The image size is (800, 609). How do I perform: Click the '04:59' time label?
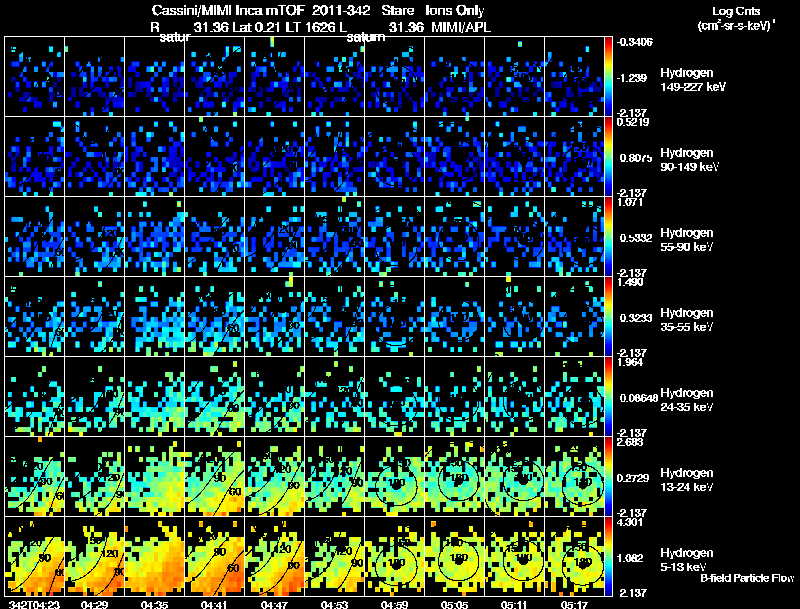click(x=394, y=605)
